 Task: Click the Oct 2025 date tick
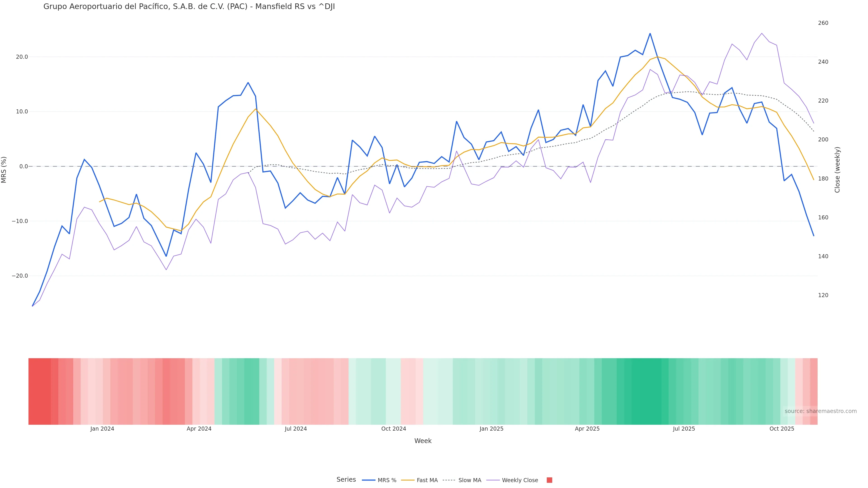(782, 429)
